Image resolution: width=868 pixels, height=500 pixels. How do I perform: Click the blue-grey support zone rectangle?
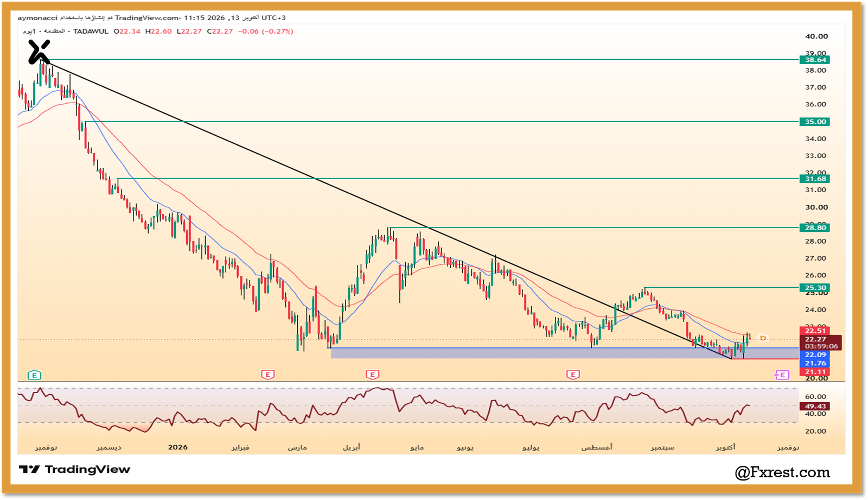tap(564, 353)
